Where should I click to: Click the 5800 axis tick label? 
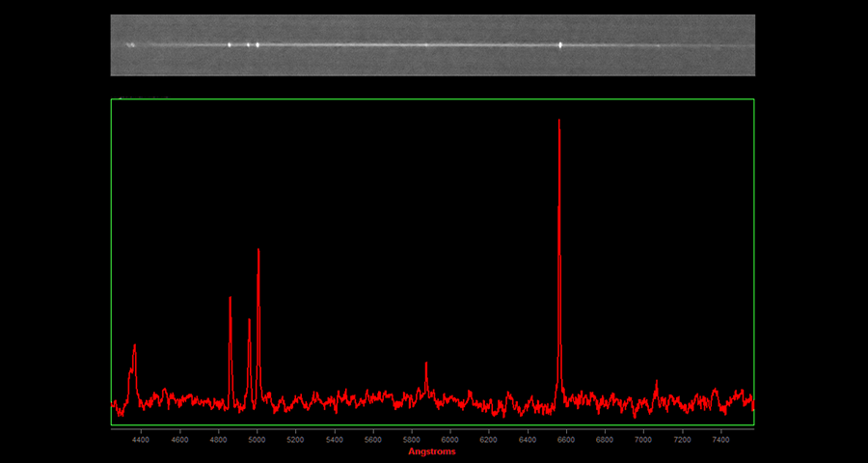click(x=412, y=439)
